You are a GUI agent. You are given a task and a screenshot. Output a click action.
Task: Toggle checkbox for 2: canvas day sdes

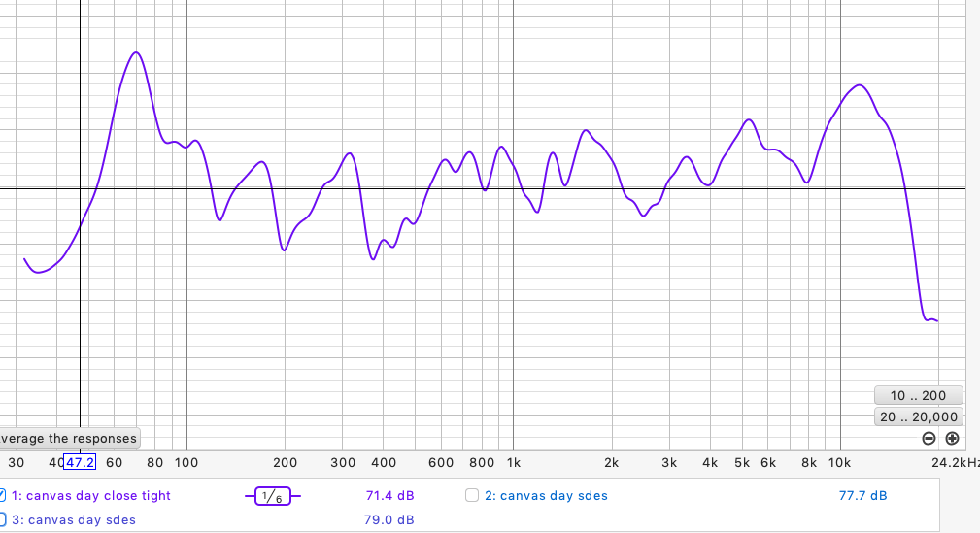[x=472, y=495]
